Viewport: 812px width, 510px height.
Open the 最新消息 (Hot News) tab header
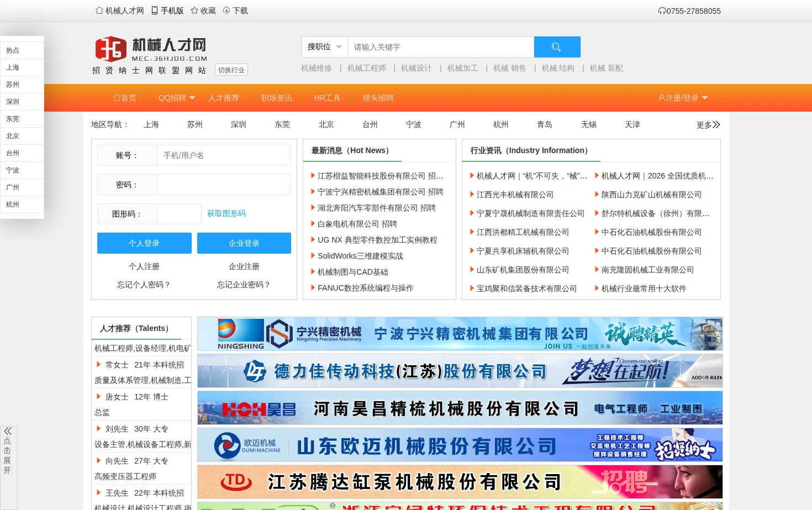352,150
